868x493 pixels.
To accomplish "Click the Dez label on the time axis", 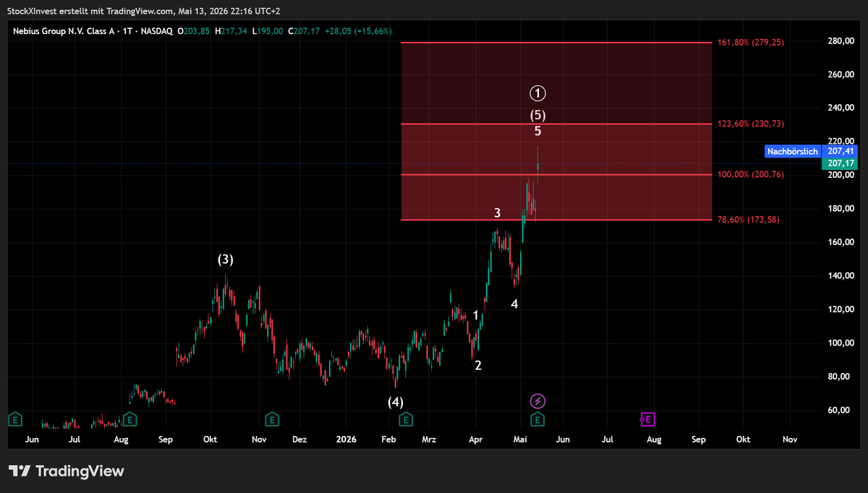I will pyautogui.click(x=299, y=439).
